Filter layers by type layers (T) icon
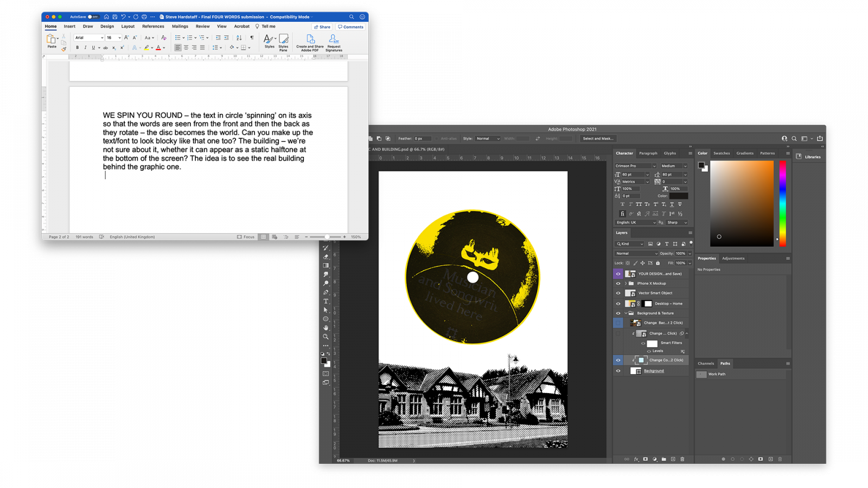Screen dimensions: 868x488 pos(667,244)
